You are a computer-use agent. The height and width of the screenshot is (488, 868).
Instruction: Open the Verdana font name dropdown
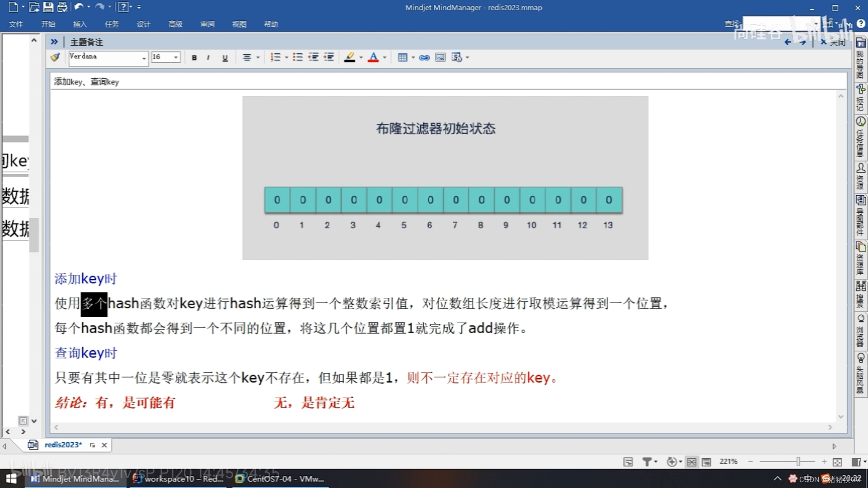(x=144, y=58)
